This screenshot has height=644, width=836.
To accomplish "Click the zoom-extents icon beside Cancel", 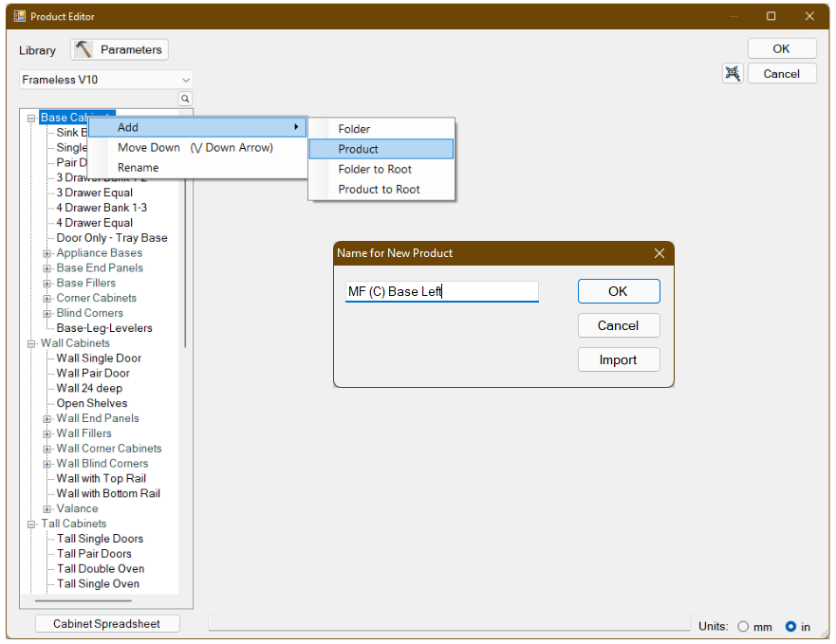I will click(733, 74).
